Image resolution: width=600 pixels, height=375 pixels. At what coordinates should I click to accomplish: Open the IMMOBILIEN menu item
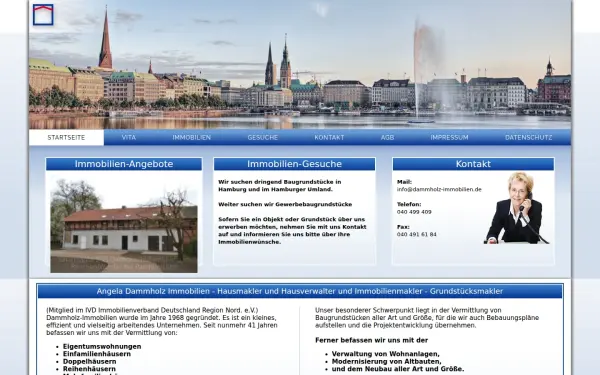[191, 137]
